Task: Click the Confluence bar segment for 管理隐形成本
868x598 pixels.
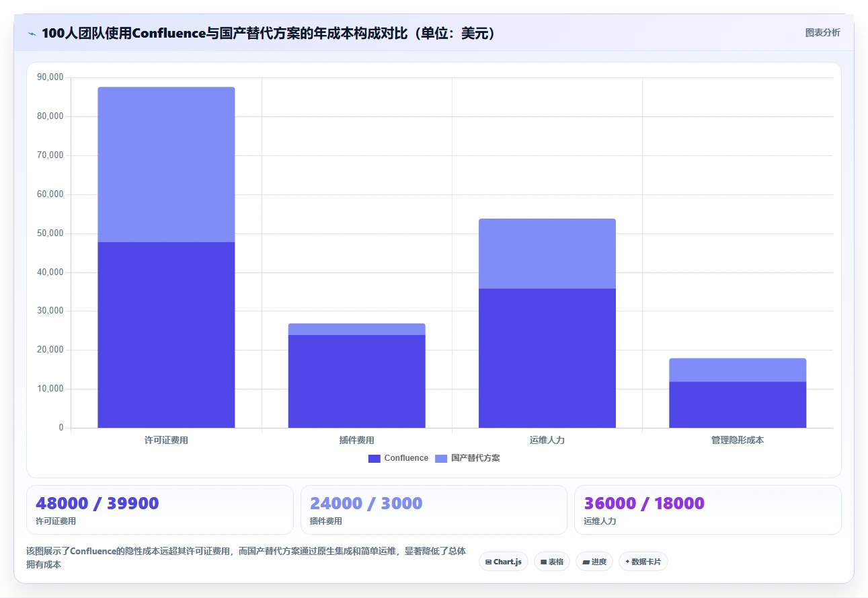Action: (738, 405)
